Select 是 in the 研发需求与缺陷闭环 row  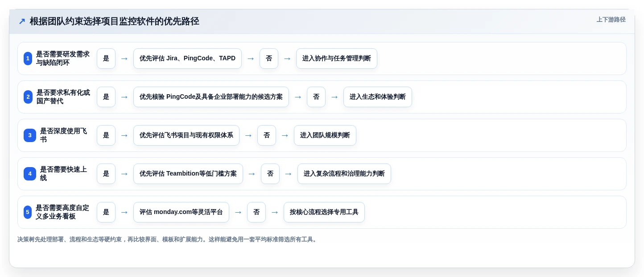(x=106, y=59)
